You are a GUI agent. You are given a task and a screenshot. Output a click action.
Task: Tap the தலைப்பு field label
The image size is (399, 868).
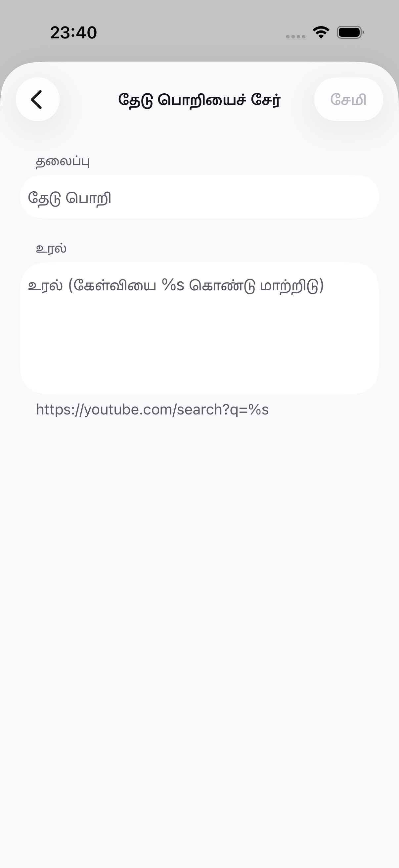pyautogui.click(x=63, y=162)
